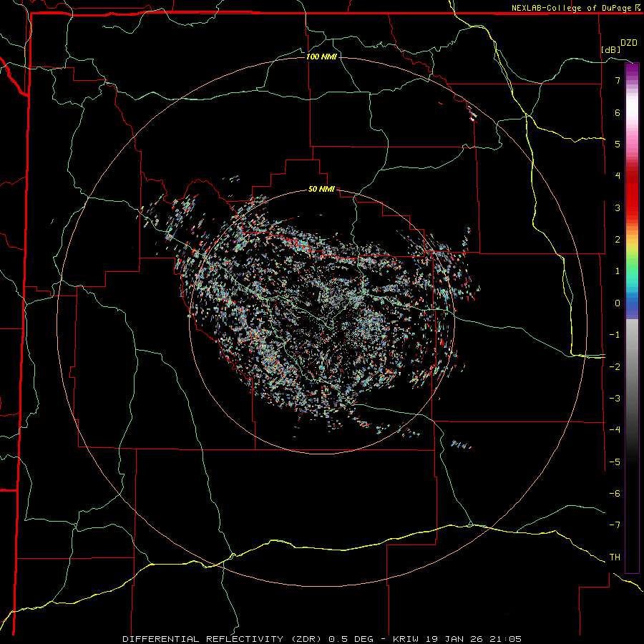Click the 0.5 DEG elevation angle text
Screen dimensions: 644x644
tap(351, 639)
